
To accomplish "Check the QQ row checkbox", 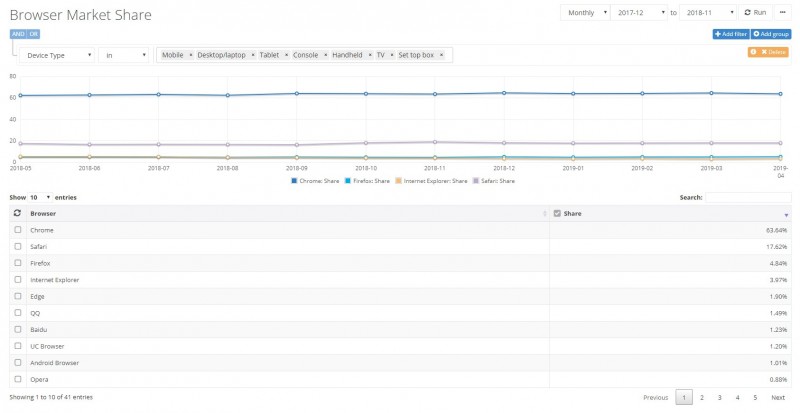I will click(18, 312).
